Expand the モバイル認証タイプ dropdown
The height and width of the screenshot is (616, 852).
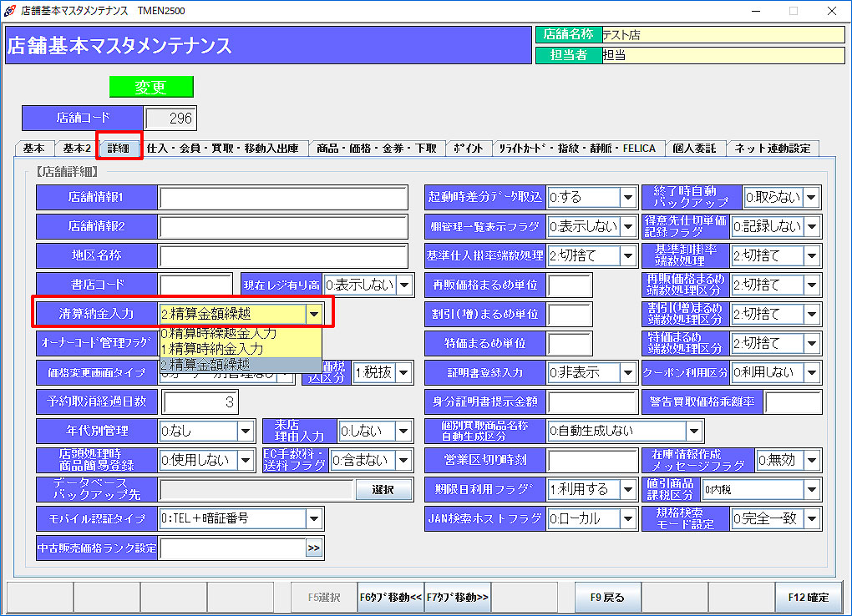click(x=313, y=518)
